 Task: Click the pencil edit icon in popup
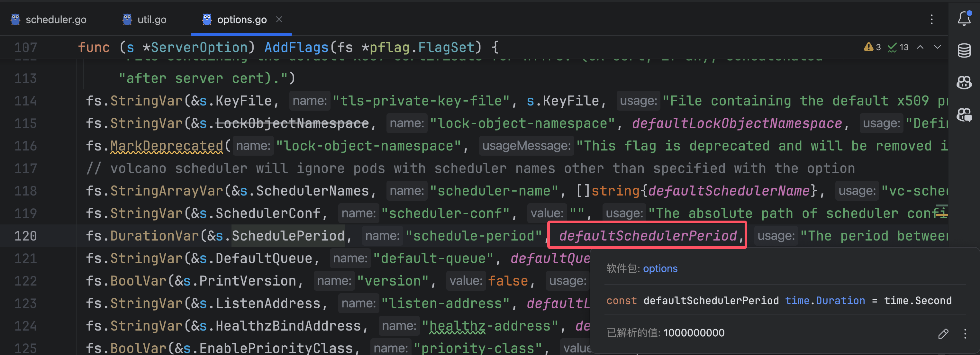[943, 334]
